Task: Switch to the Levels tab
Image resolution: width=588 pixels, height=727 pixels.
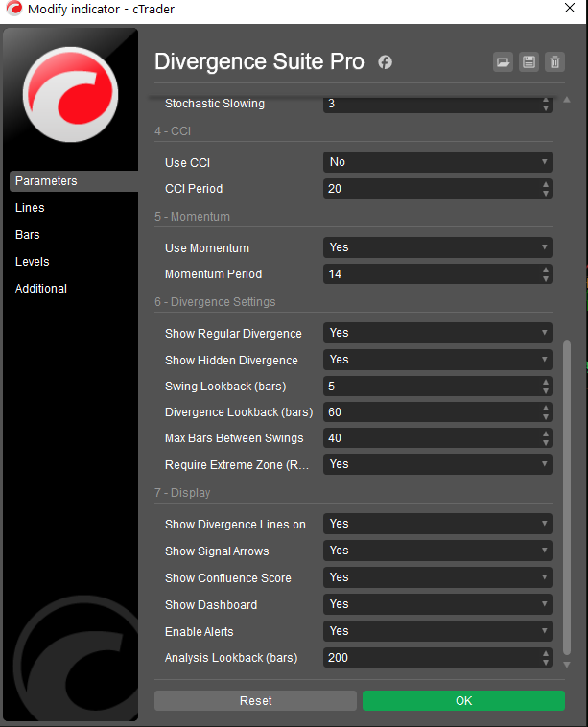Action: pyautogui.click(x=32, y=262)
